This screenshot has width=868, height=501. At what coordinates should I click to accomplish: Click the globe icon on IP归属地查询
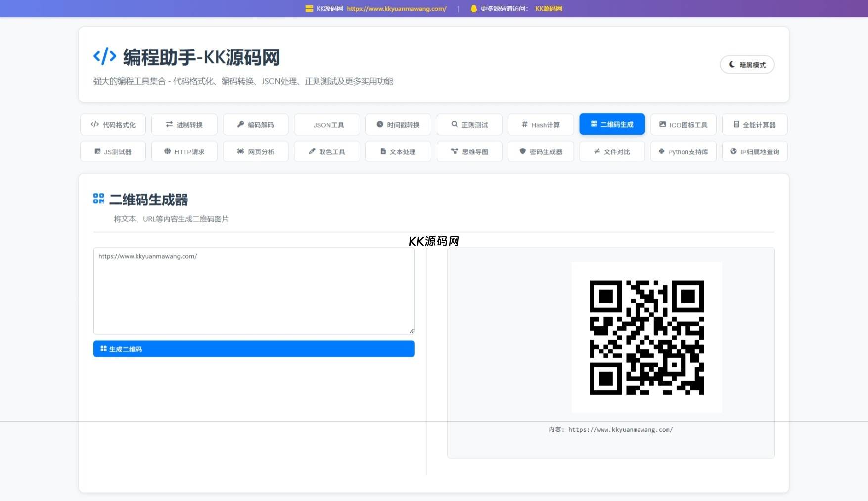733,151
